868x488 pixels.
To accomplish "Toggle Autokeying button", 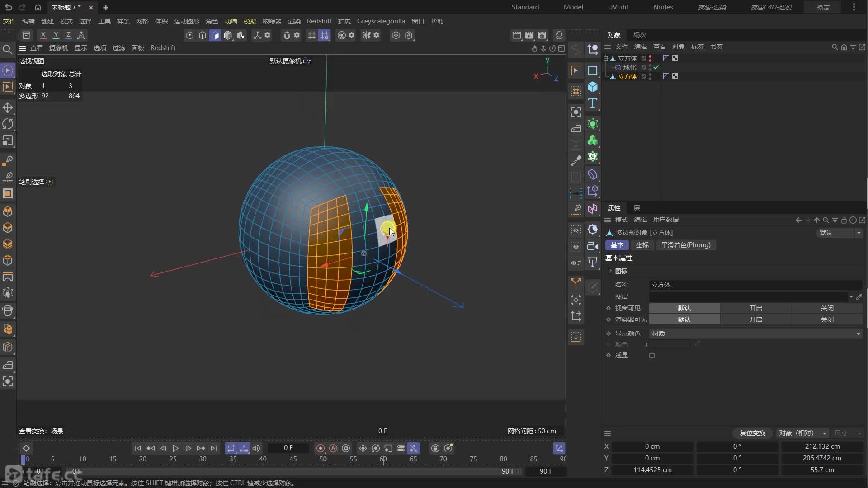I will 333,448.
